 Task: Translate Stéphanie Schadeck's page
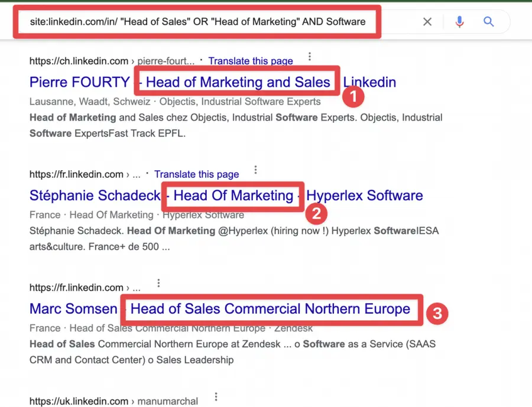click(x=196, y=174)
